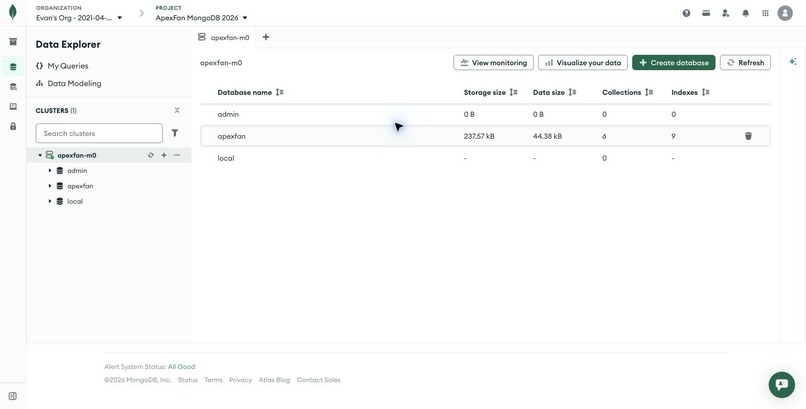The width and height of the screenshot is (806, 409).
Task: Open the Terms footer link
Action: (213, 380)
